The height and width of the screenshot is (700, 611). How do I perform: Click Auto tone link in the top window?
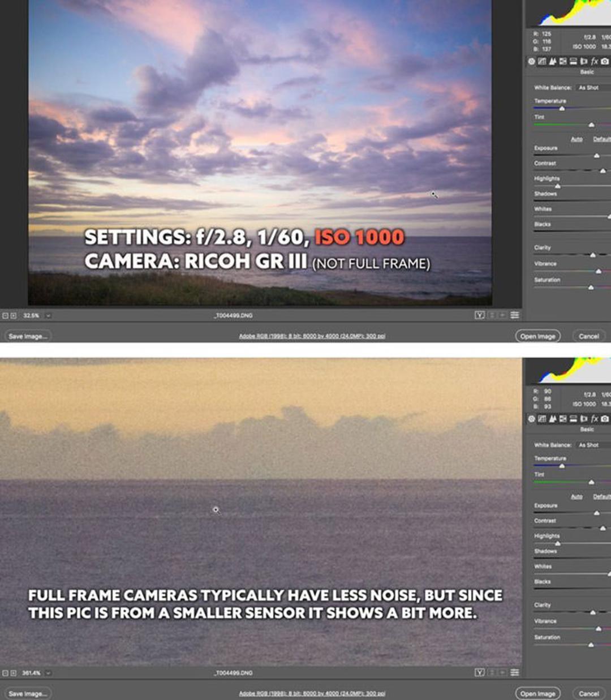click(x=576, y=139)
